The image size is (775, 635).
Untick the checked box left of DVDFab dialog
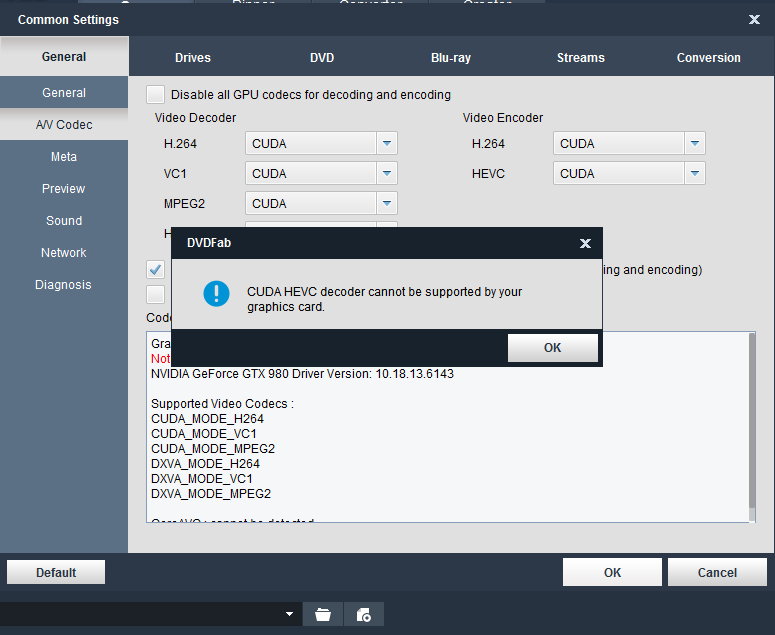coord(156,269)
